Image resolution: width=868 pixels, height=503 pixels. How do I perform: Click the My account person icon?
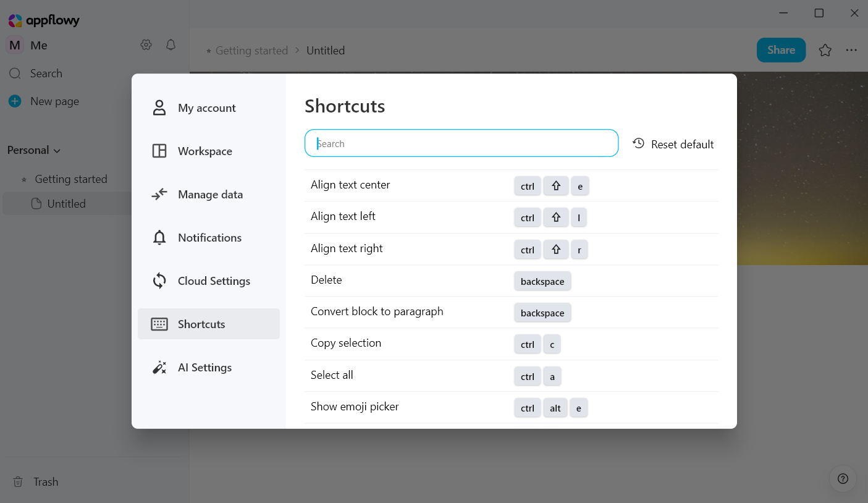[159, 108]
